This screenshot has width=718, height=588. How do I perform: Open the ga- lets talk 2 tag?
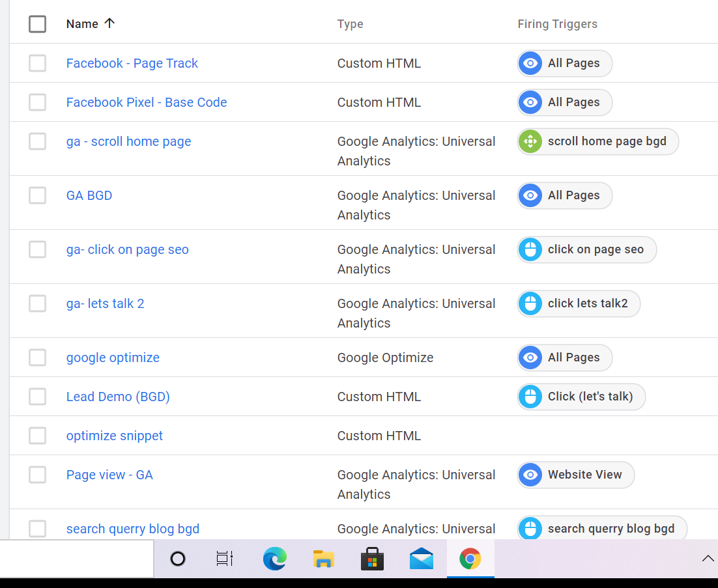click(106, 303)
